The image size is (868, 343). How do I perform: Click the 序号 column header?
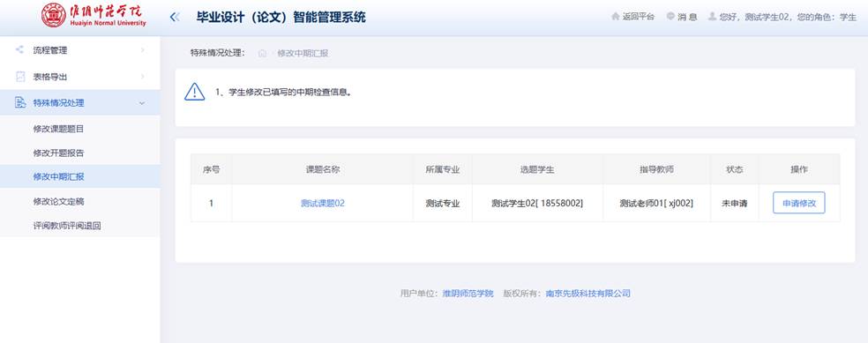click(x=211, y=169)
